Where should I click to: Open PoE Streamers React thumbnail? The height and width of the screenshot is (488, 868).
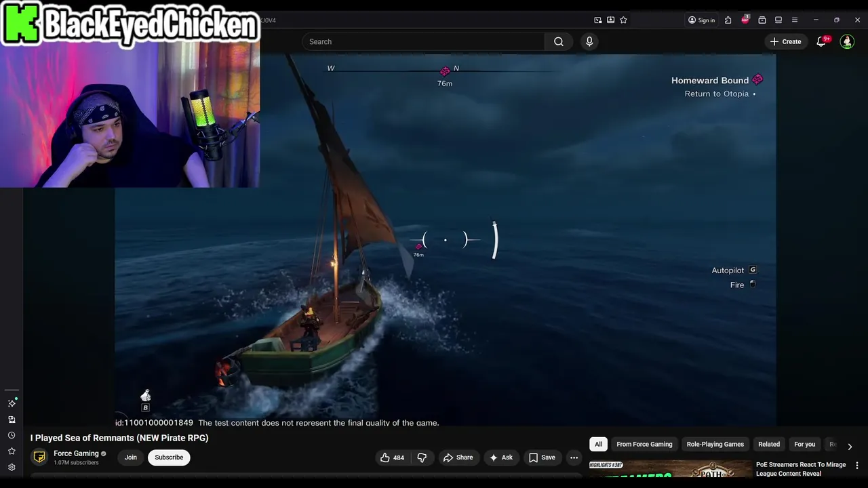[x=670, y=469]
